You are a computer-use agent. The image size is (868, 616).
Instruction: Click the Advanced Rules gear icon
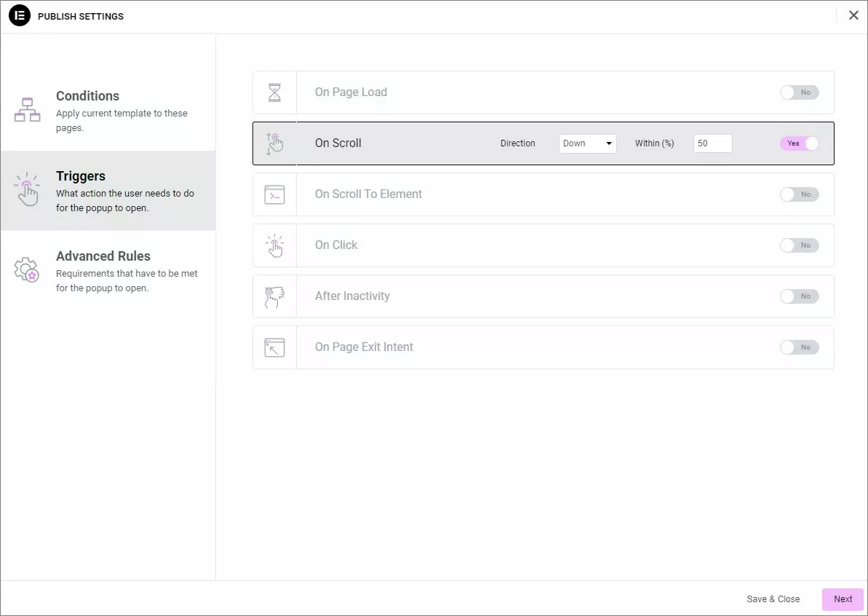27,269
